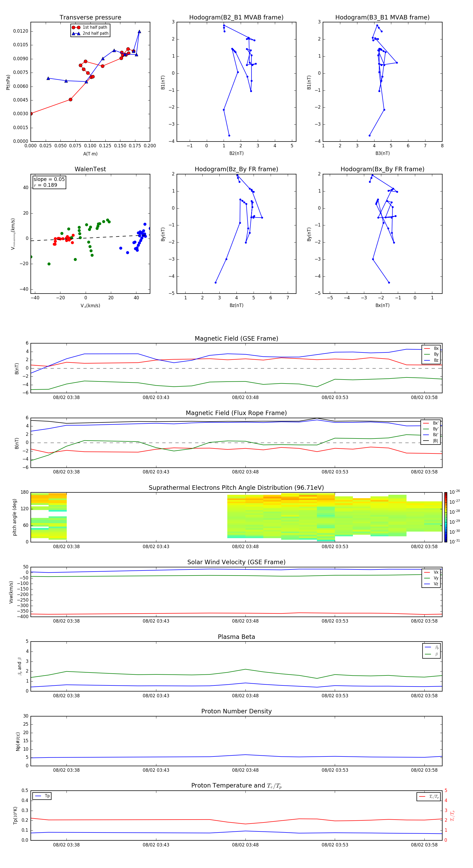Click the 'Tp' legend entry
Screen dimensions: 473x868
tap(42, 796)
